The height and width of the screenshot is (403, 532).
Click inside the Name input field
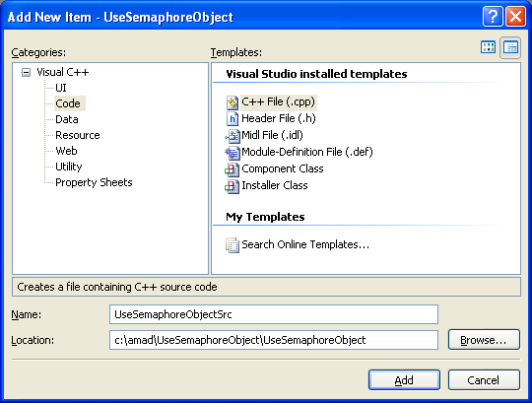(274, 314)
